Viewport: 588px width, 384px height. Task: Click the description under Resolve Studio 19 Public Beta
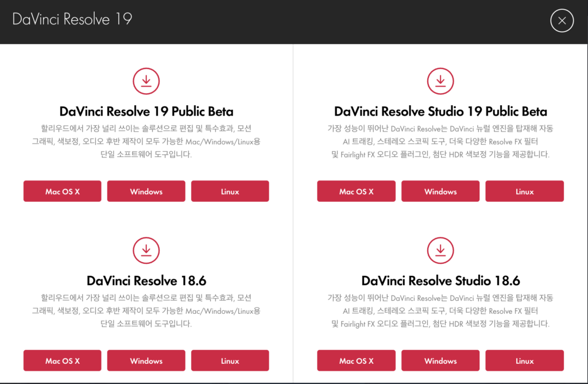click(440, 141)
